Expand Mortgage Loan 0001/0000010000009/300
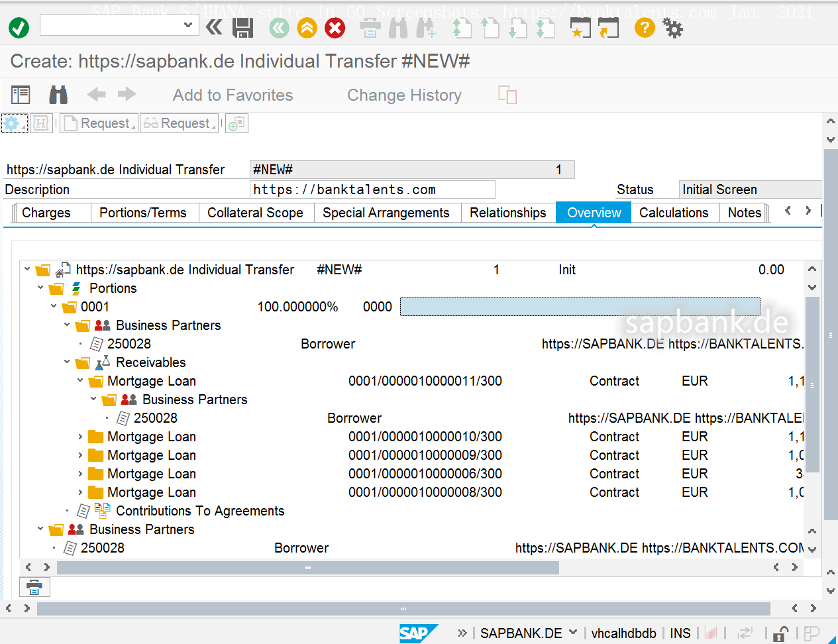838x644 pixels. click(80, 455)
